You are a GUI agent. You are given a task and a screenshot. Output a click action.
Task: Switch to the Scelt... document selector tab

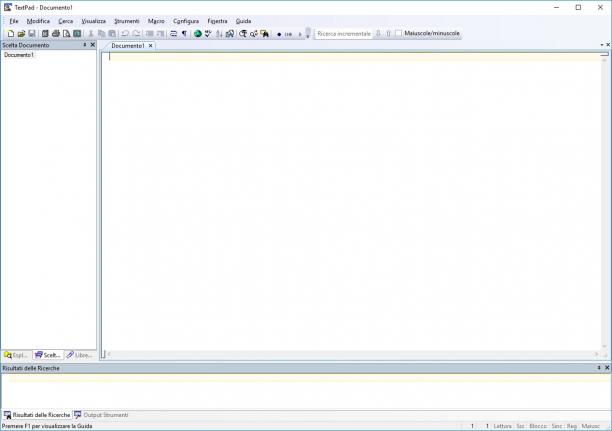(x=48, y=355)
